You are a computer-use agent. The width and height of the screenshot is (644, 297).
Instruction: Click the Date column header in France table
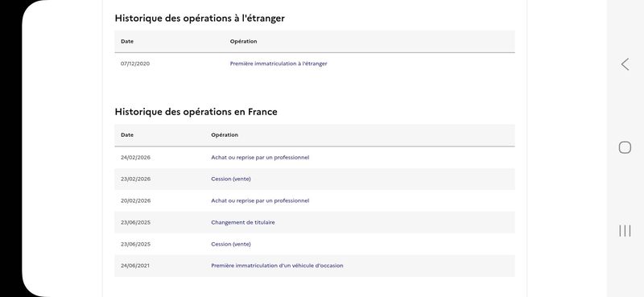pos(127,134)
